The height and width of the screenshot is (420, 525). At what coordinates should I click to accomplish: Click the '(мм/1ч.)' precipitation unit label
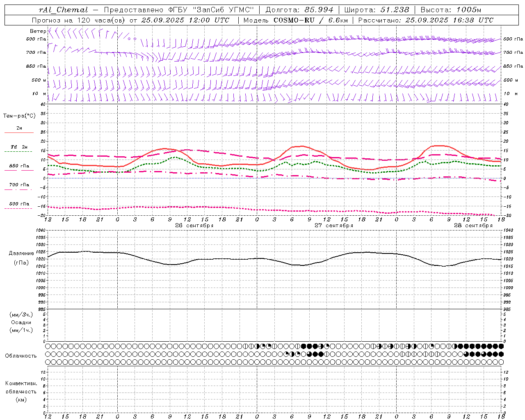(21, 330)
